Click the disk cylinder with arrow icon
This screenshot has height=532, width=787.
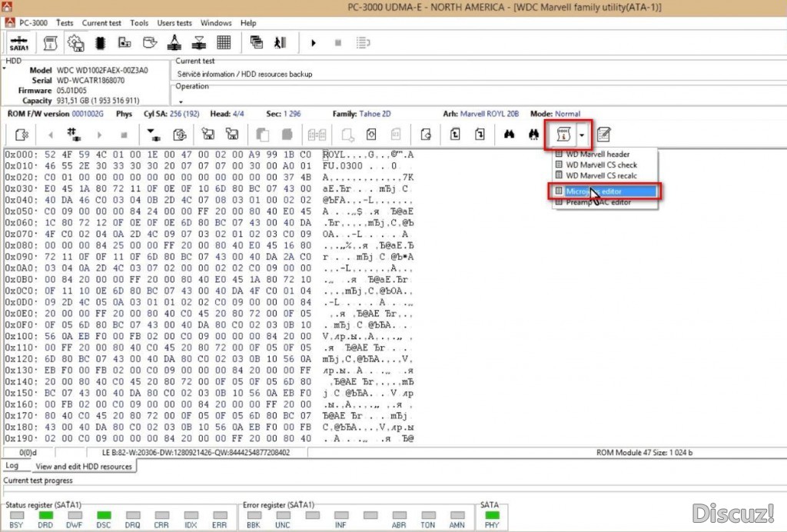point(150,42)
